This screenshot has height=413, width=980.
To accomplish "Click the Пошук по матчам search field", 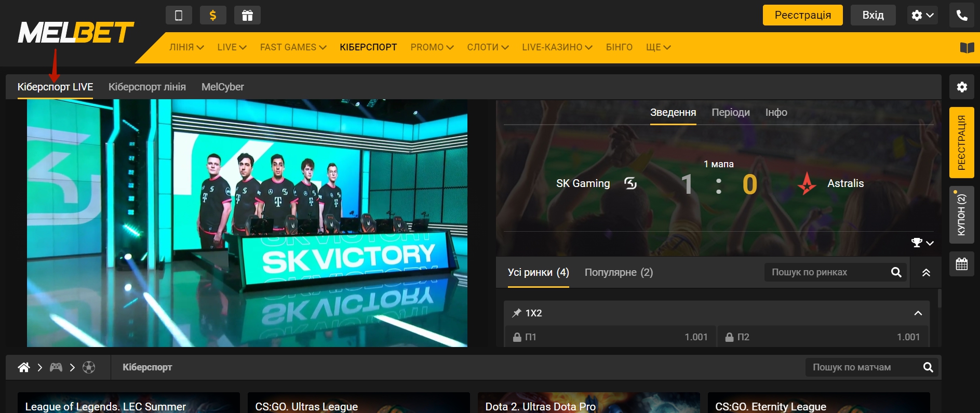I will point(863,367).
